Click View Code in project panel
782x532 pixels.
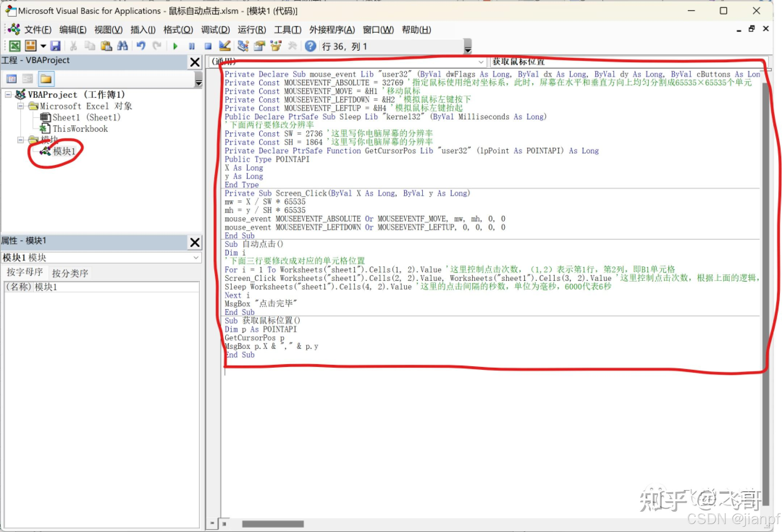tap(12, 79)
